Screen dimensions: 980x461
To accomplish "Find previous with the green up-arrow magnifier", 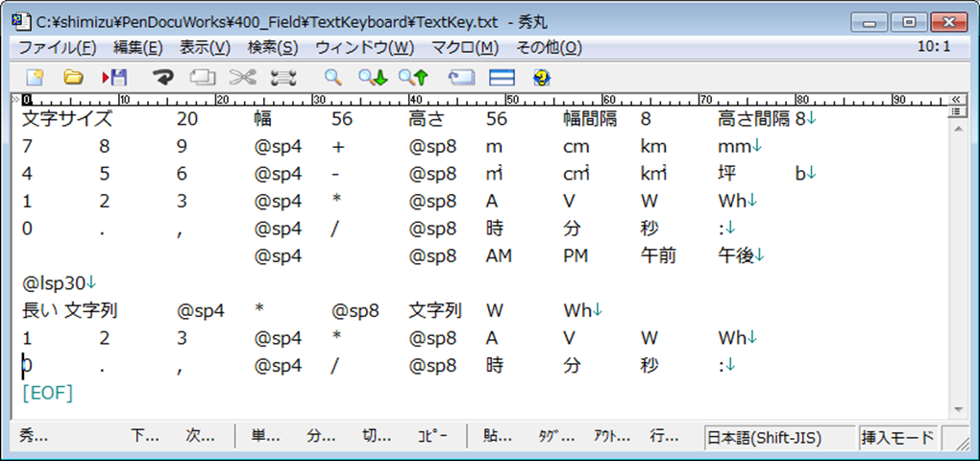I will 412,78.
